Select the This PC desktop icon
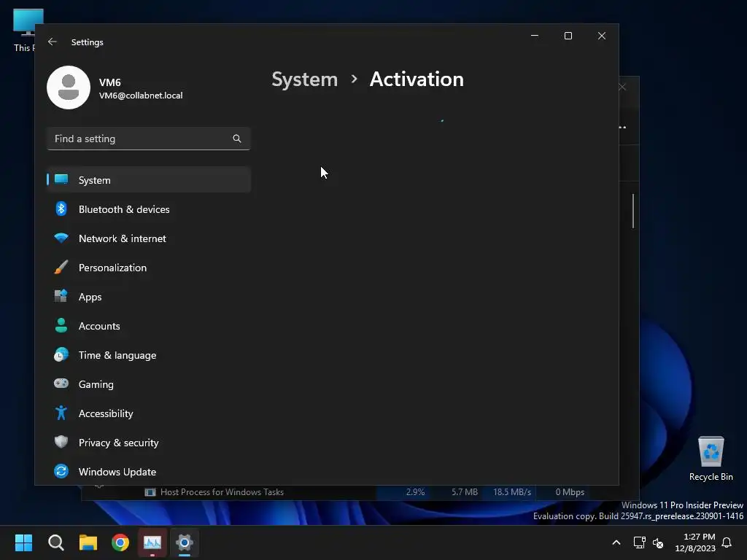Viewport: 747px width, 560px height. point(24,29)
